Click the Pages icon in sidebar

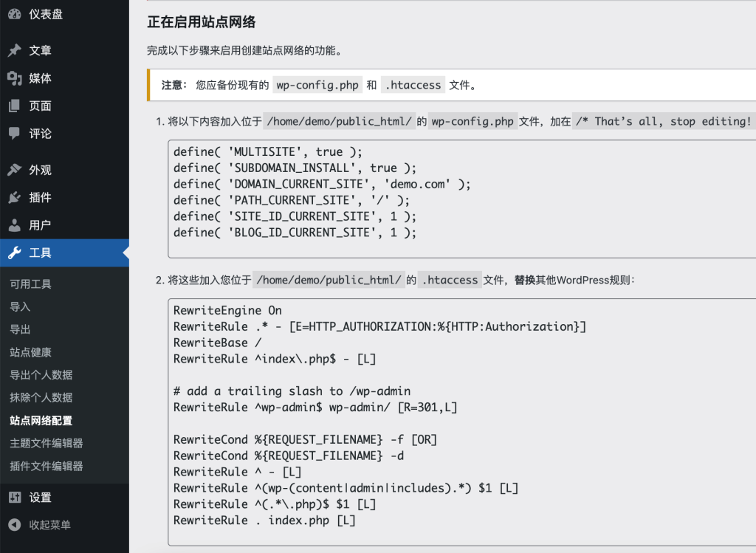pos(14,106)
